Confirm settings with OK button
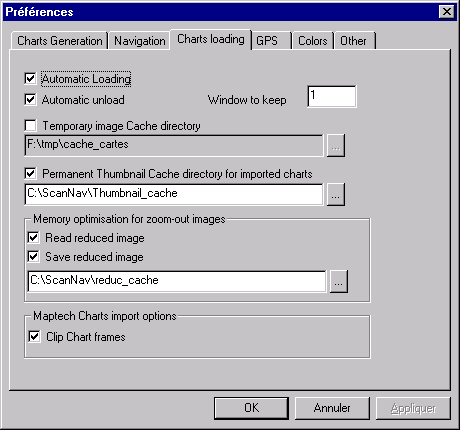The width and height of the screenshot is (460, 430). coord(251,408)
